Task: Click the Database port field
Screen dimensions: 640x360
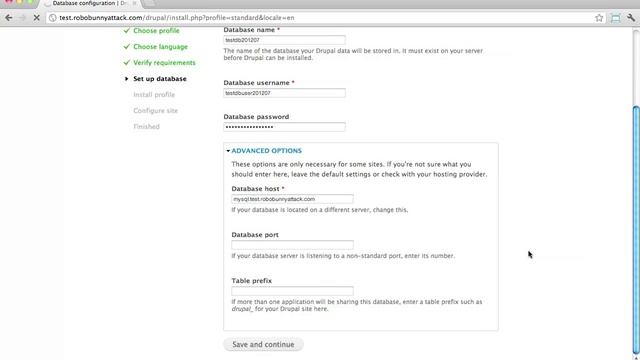Action: click(x=292, y=245)
